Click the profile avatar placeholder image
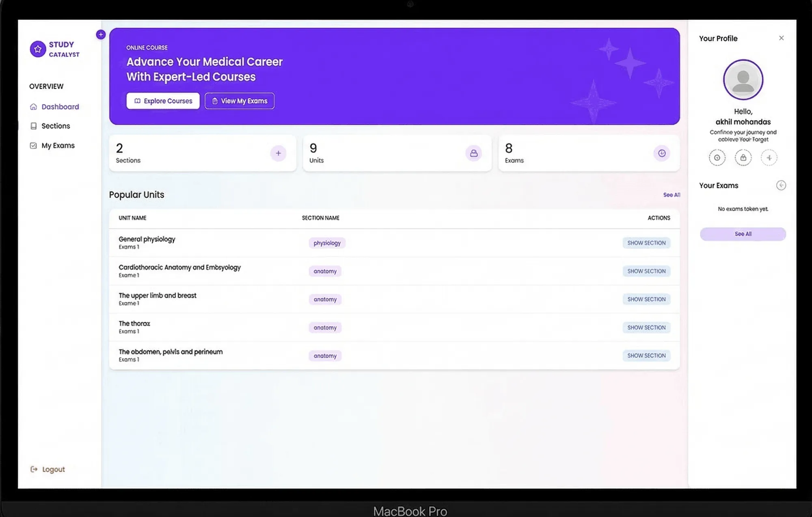 (743, 80)
